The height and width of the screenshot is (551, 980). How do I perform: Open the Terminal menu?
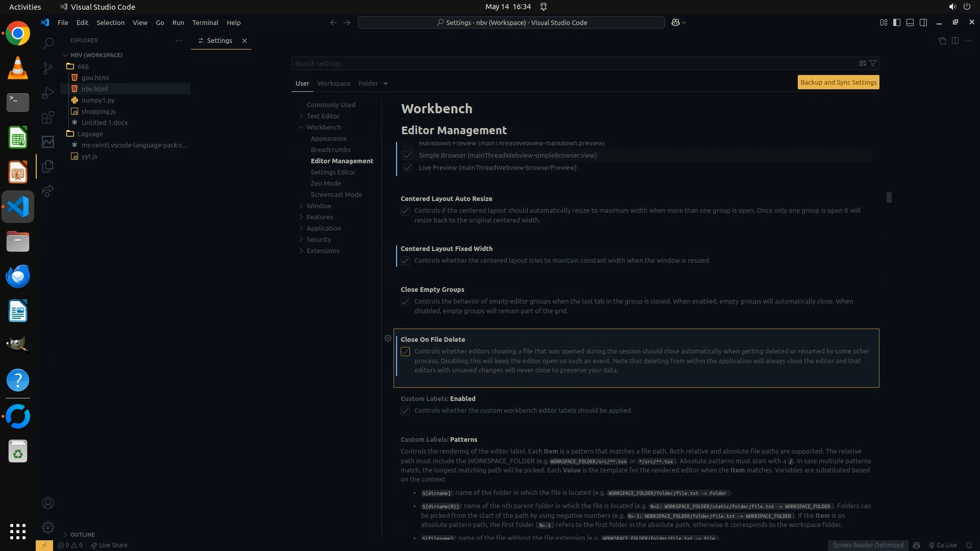coord(205,22)
